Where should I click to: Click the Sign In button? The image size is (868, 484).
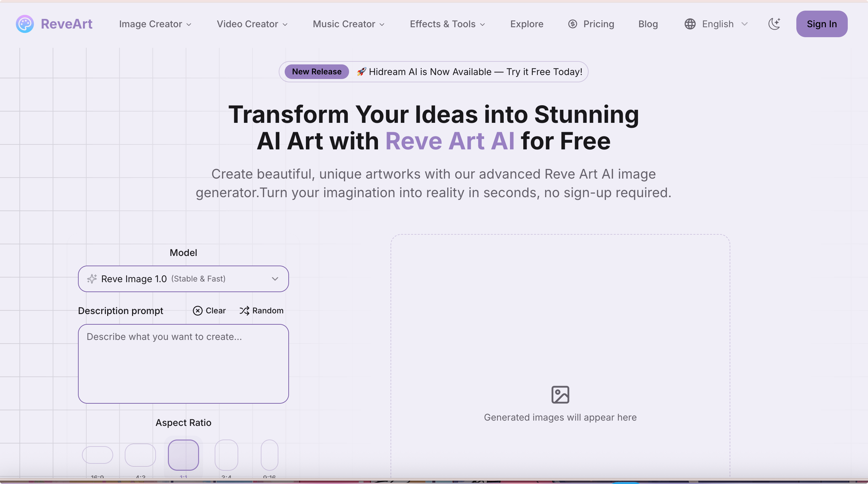[x=822, y=24]
